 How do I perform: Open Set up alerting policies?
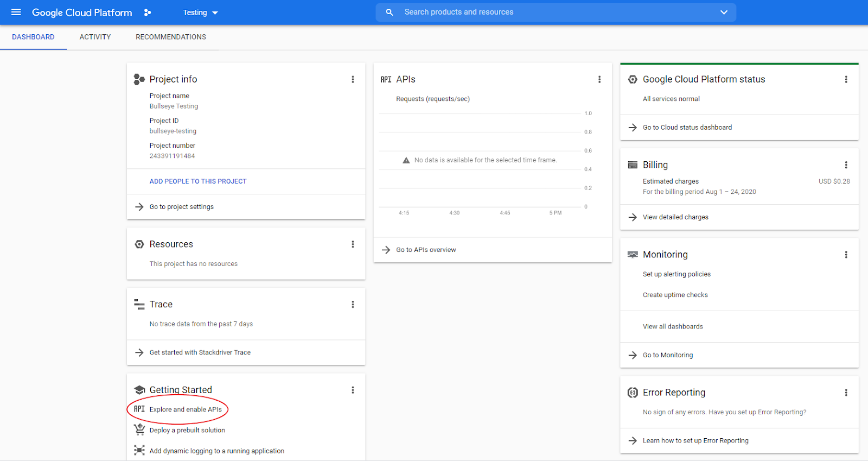point(676,274)
